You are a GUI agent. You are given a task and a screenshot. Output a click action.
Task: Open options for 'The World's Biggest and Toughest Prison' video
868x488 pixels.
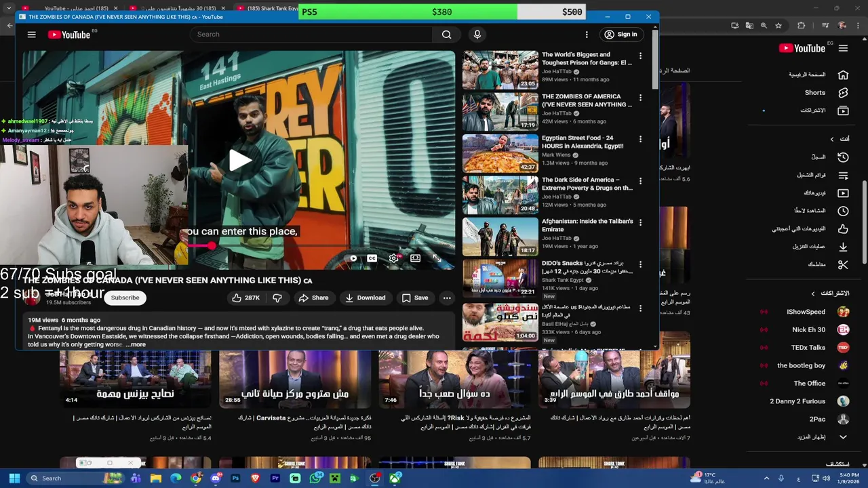point(640,56)
